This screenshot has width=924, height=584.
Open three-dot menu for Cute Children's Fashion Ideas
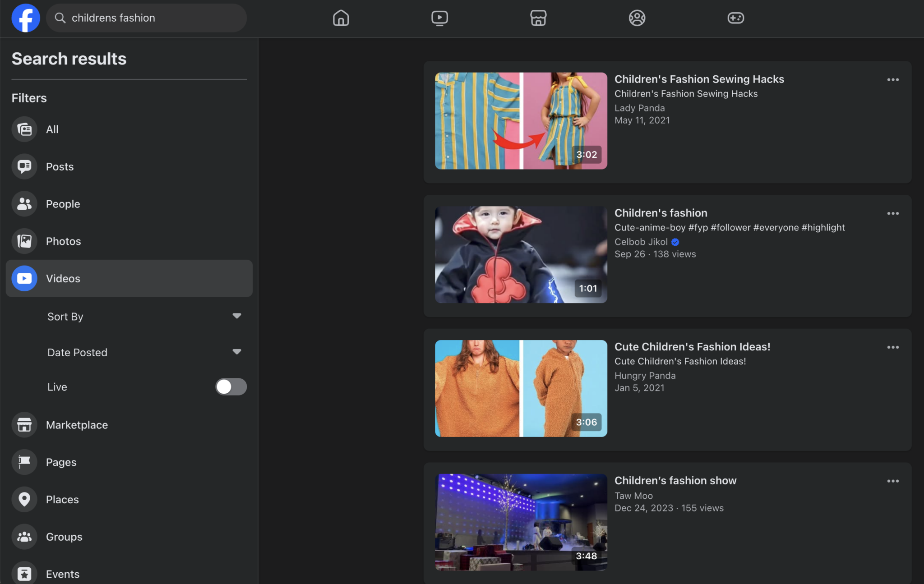pyautogui.click(x=893, y=347)
